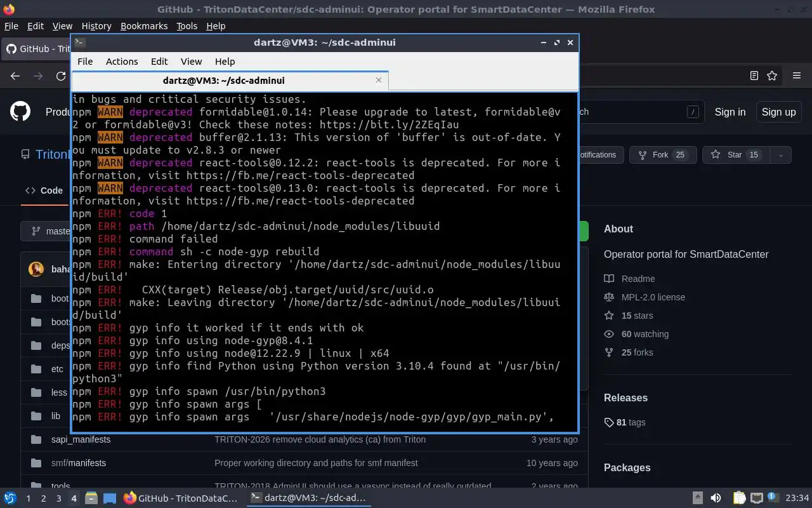812x508 pixels.
Task: Switch to Firefox GitHub taskbar entry
Action: coord(181,498)
